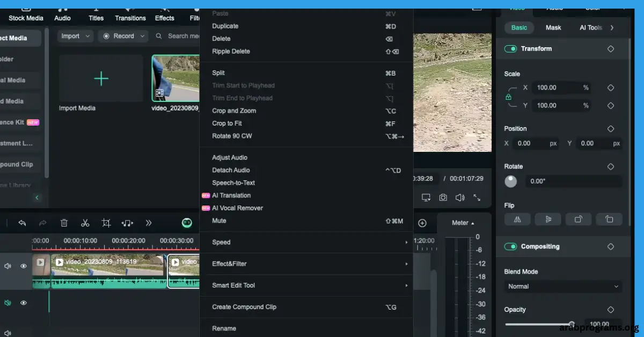Mute the video track with speaker icon
The height and width of the screenshot is (337, 644).
8,266
